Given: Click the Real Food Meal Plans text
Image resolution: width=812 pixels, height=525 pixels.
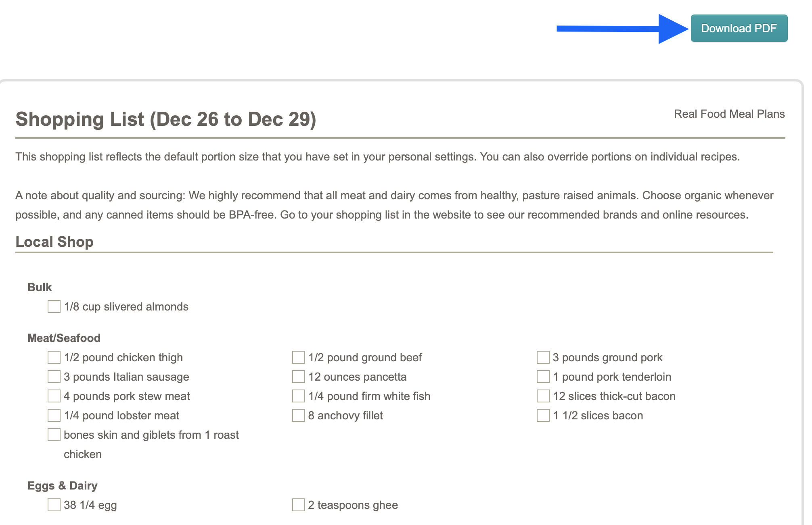Looking at the screenshot, I should (729, 114).
